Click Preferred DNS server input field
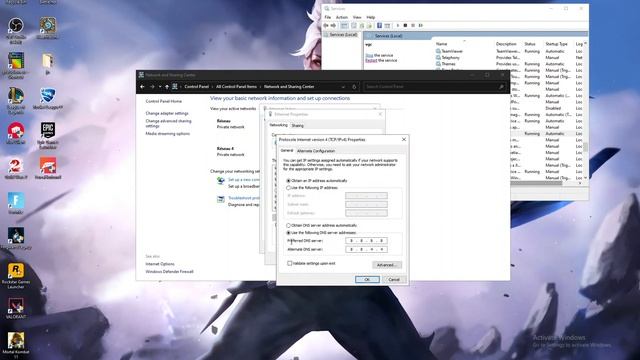Screen dimensions: 640x360 tap(366, 241)
